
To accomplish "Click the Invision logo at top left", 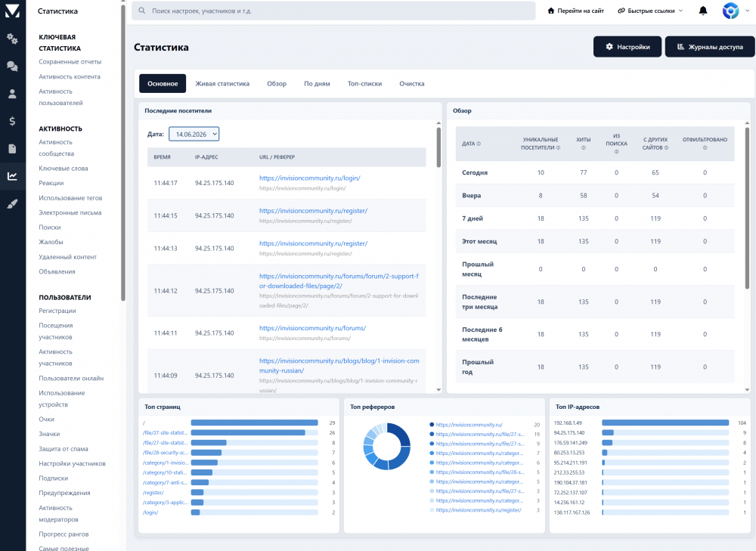I will click(x=12, y=11).
